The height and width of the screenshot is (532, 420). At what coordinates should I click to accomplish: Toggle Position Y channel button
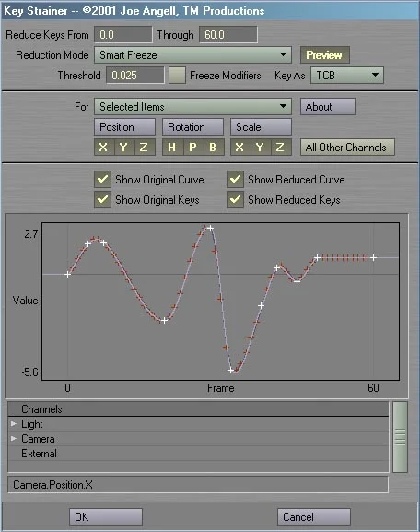click(x=124, y=148)
